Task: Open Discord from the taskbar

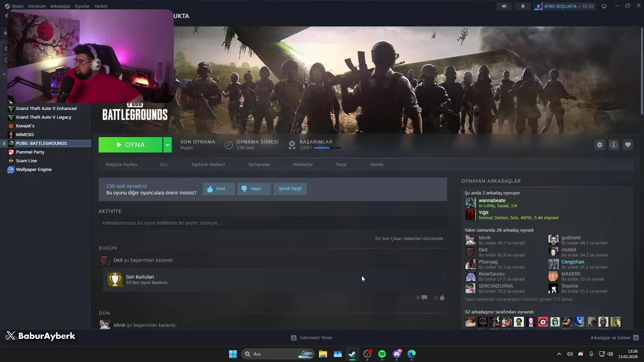Action: 397,354
